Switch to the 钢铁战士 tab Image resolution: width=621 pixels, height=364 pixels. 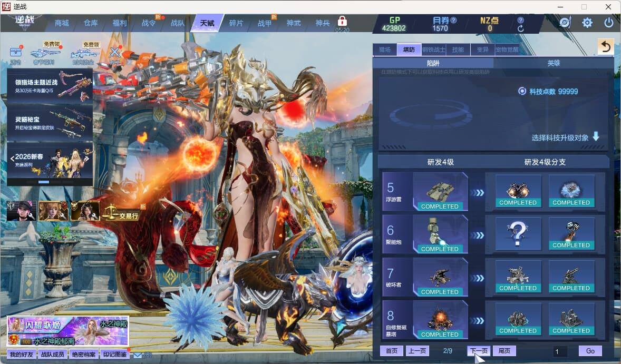coord(434,50)
